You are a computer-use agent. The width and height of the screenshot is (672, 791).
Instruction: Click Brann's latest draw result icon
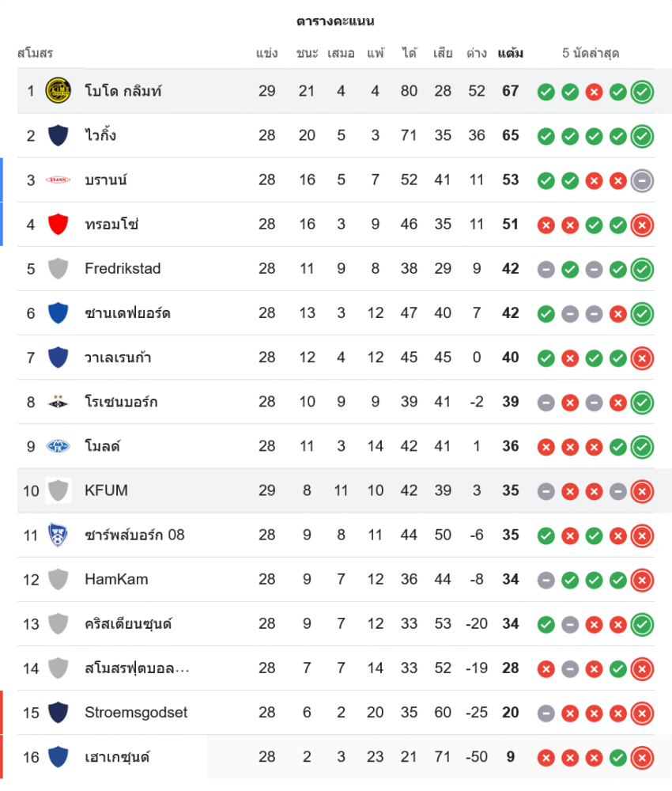[642, 180]
